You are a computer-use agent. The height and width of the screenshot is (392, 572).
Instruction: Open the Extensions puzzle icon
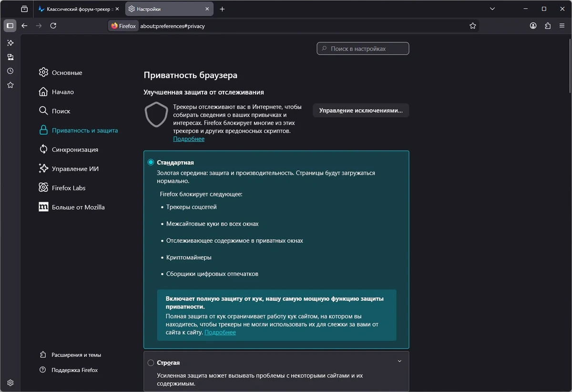[x=548, y=26]
